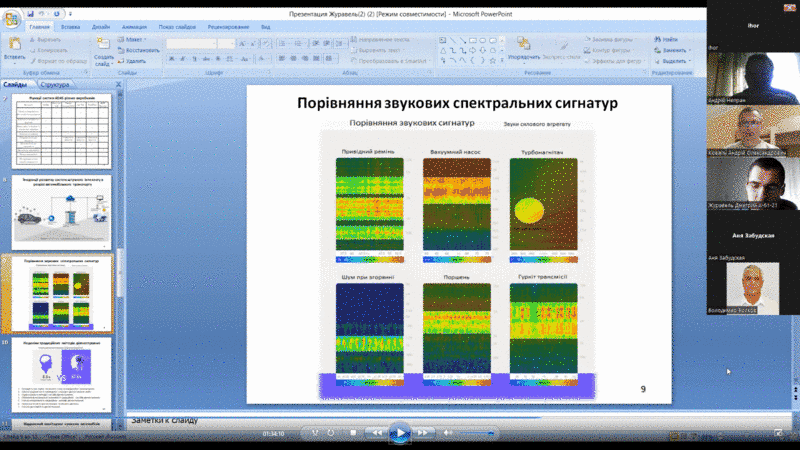Select the highlighted slide 9 thumbnail
Image resolution: width=800 pixels, height=450 pixels.
pos(61,293)
